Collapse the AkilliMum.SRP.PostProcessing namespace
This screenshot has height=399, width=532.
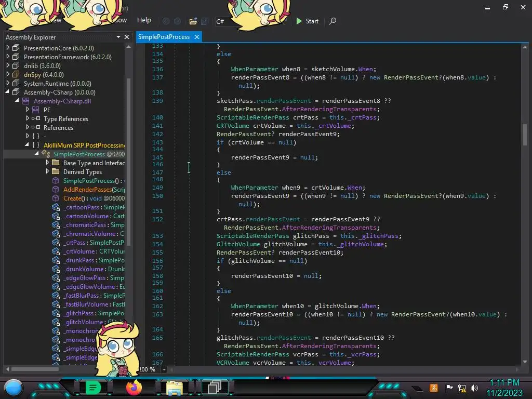[x=27, y=144]
